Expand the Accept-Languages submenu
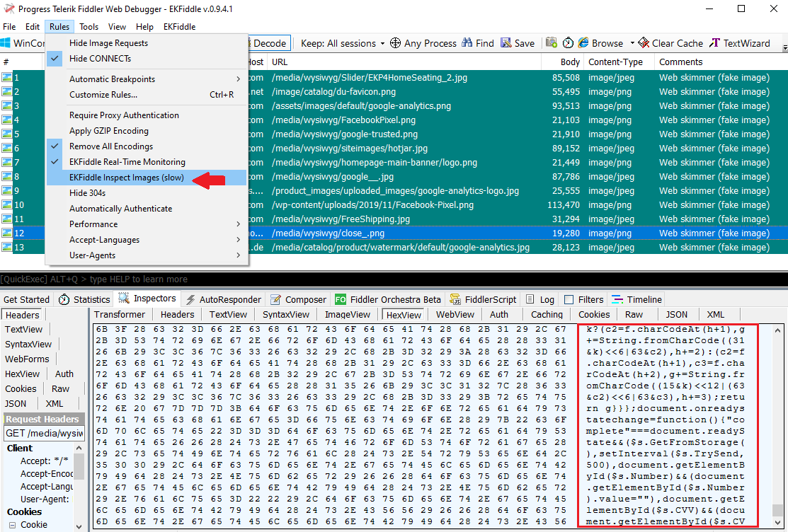 (x=147, y=240)
